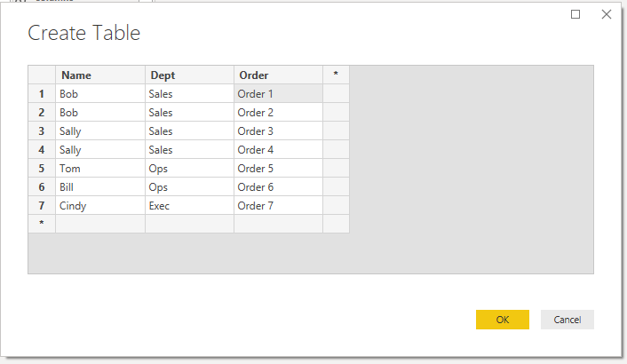Select row 5 header
Screen dimensions: 627x364
click(x=42, y=168)
